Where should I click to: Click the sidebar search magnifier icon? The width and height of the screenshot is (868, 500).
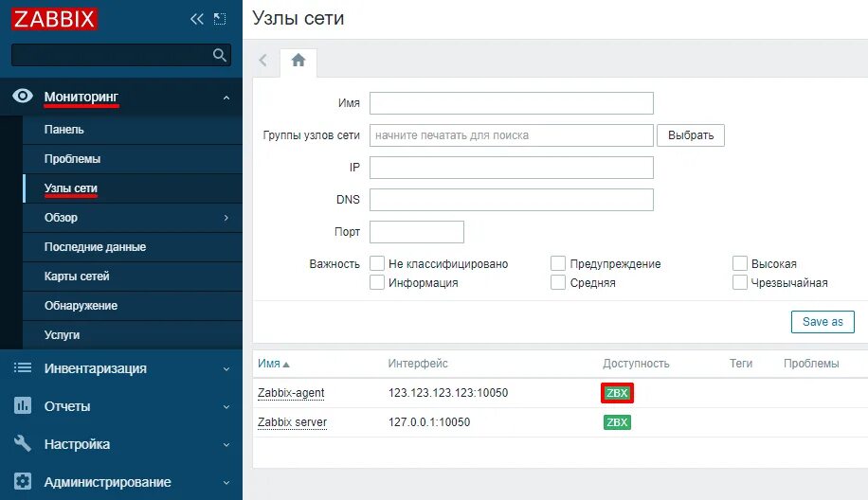pyautogui.click(x=220, y=55)
